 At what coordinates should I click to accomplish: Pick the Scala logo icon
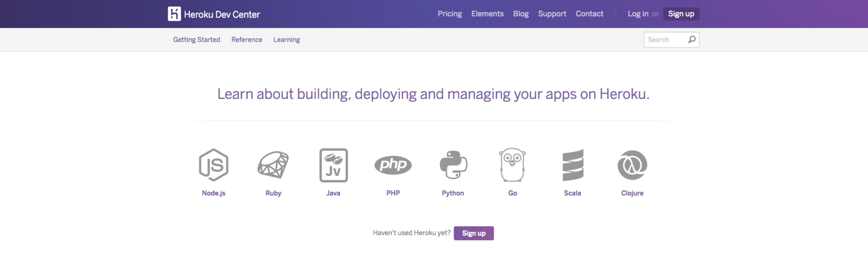point(573,165)
